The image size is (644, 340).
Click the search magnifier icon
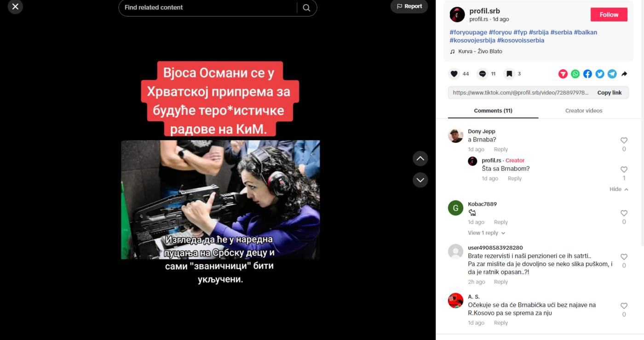coord(306,8)
